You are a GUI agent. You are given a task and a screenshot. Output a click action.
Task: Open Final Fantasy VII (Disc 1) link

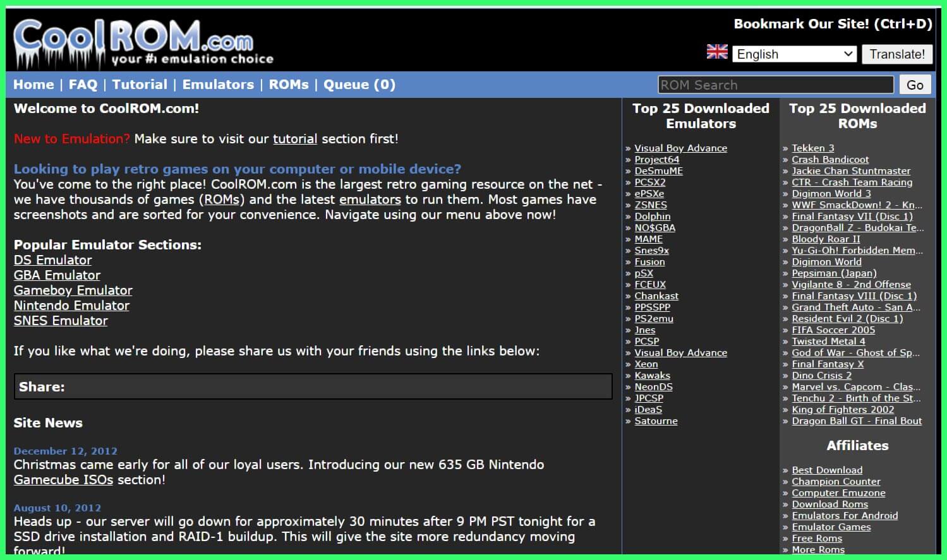(852, 217)
